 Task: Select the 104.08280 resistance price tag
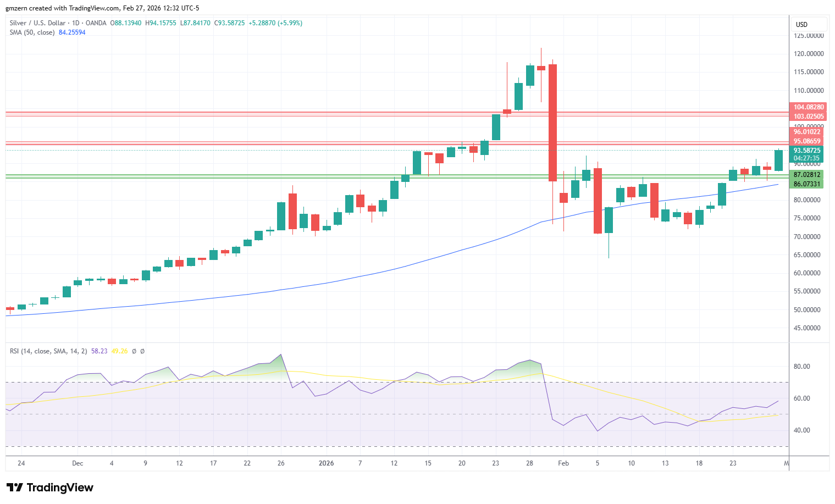[808, 107]
